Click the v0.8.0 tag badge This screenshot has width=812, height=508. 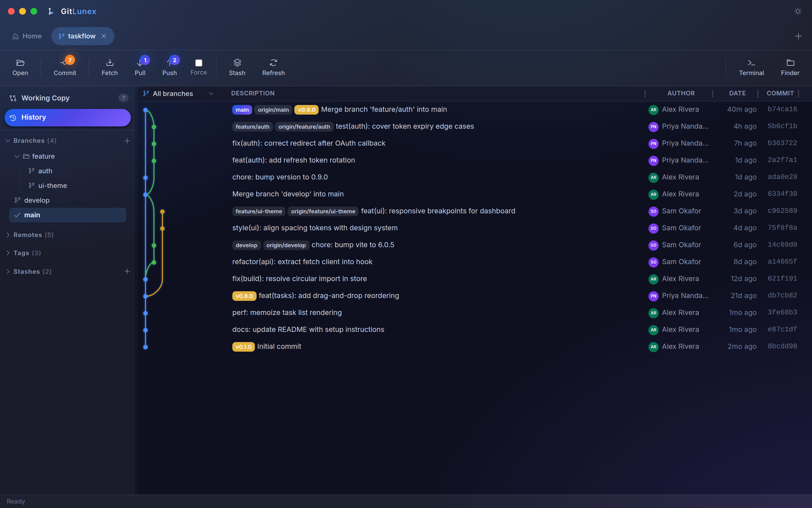[244, 296]
